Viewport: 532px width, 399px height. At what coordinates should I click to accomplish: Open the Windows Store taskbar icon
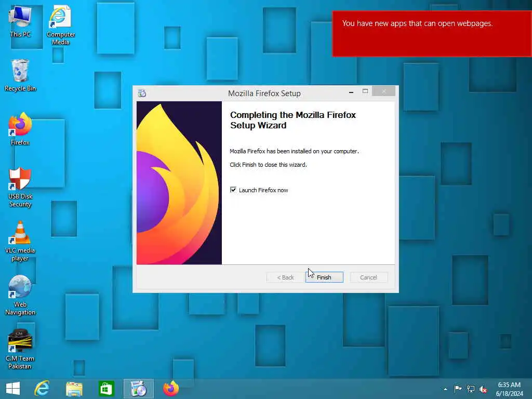click(106, 389)
